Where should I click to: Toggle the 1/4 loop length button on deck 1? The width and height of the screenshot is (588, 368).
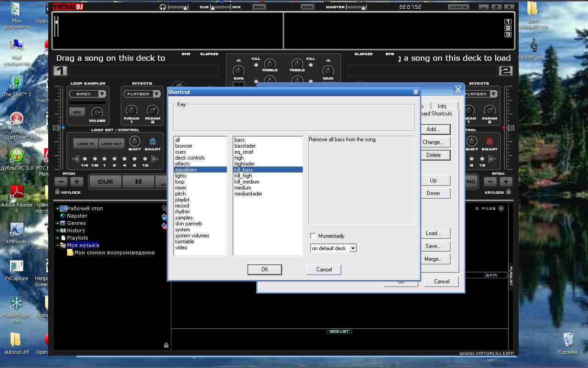85,159
